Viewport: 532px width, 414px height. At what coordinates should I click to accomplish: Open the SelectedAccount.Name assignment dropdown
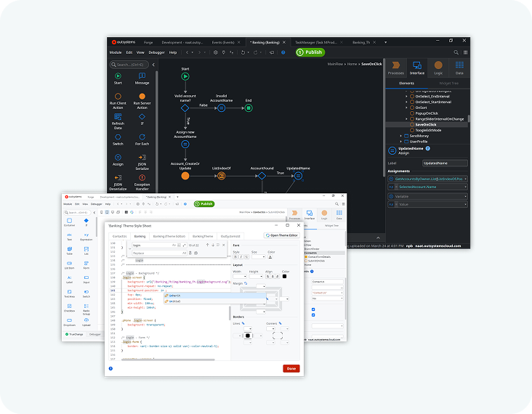pyautogui.click(x=465, y=187)
